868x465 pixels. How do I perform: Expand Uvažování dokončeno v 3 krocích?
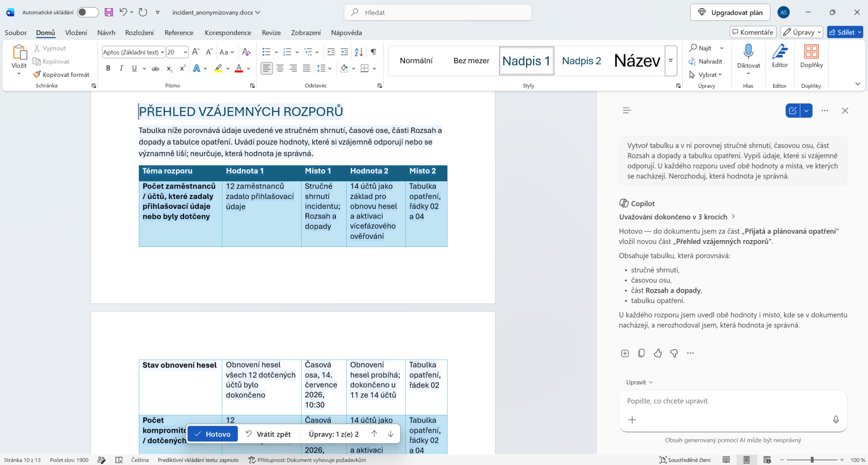677,217
